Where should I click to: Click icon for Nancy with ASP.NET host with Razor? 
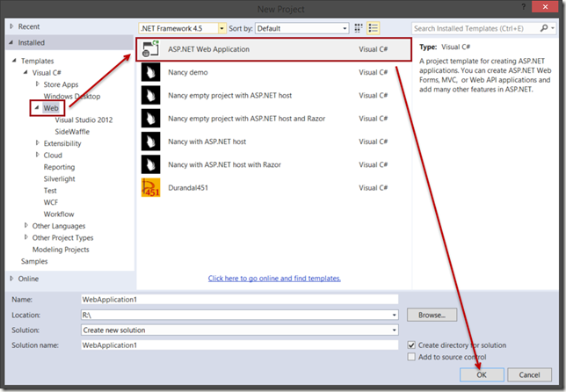pos(150,164)
